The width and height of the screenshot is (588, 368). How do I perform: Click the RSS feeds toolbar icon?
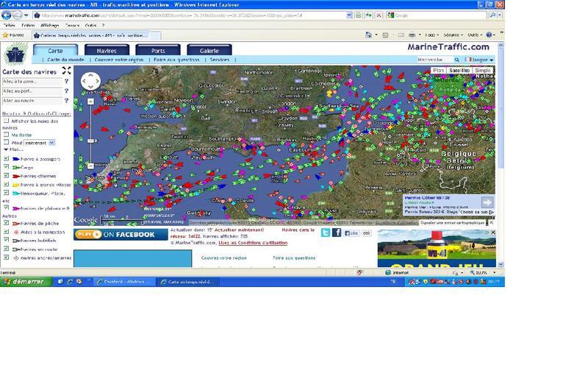tap(385, 35)
